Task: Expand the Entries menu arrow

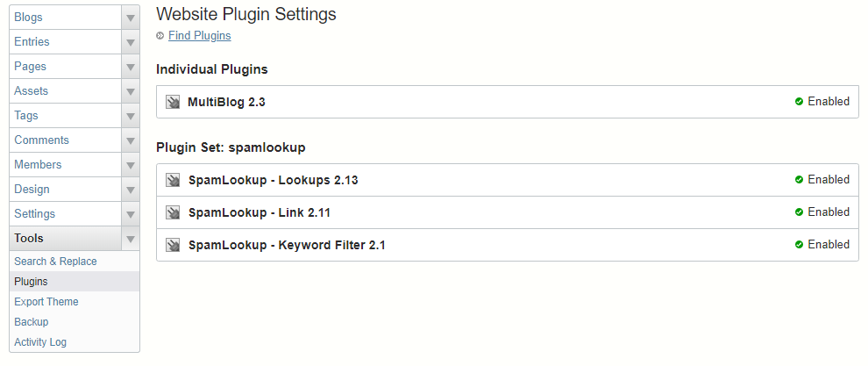Action: [x=130, y=42]
